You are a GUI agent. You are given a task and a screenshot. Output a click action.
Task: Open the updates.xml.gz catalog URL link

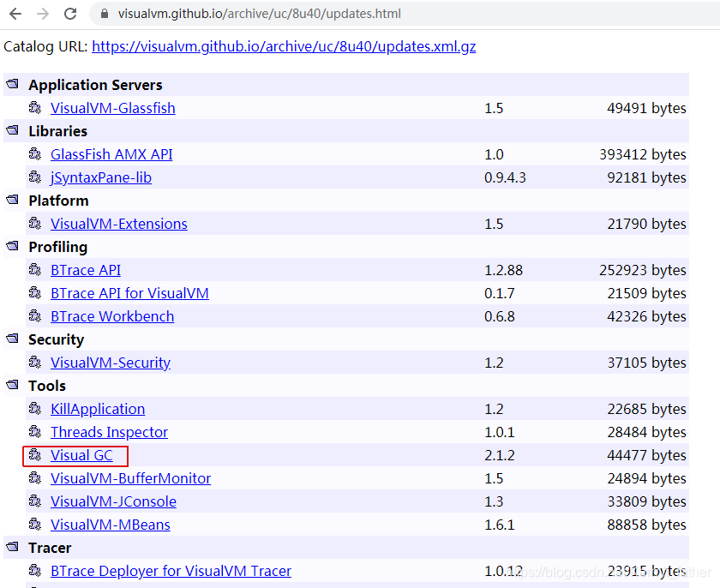point(284,46)
